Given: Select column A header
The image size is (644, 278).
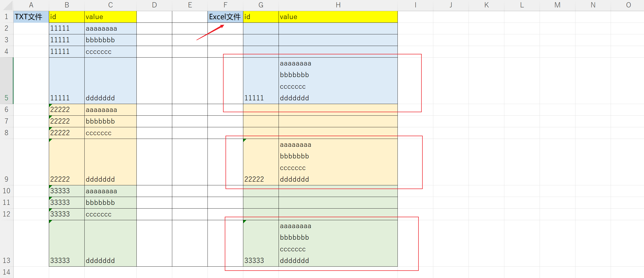Looking at the screenshot, I should [31, 5].
